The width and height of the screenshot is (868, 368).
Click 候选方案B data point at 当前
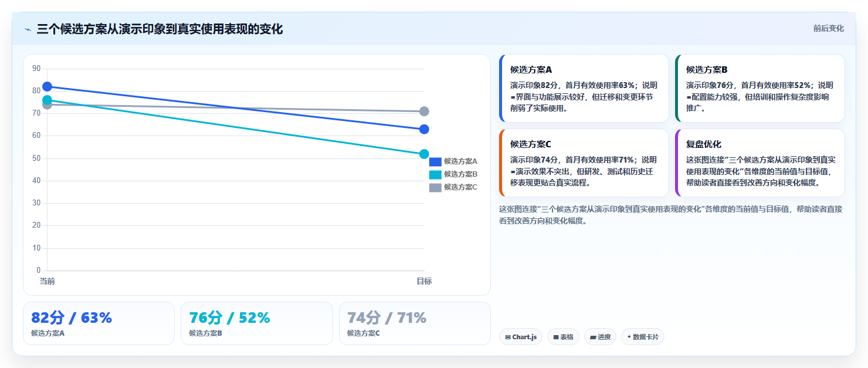click(x=47, y=100)
